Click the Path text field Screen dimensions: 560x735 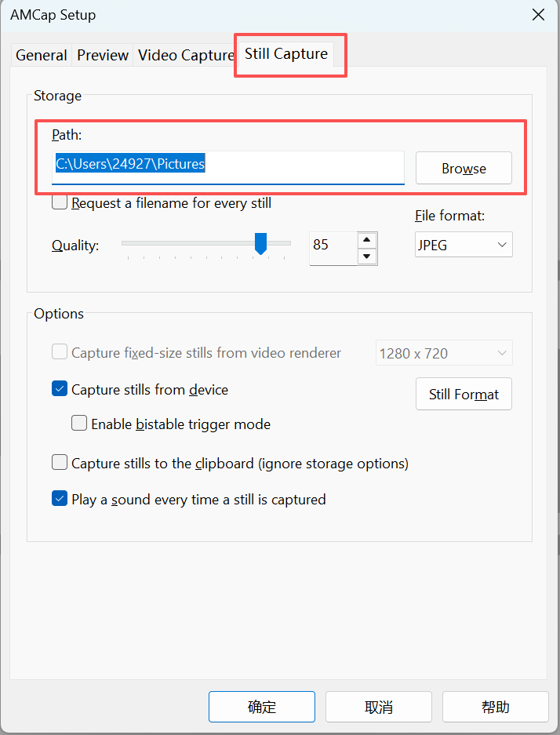(227, 167)
